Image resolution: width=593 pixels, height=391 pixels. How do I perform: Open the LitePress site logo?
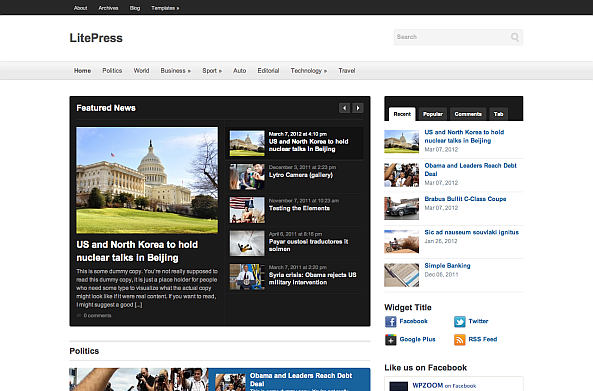click(96, 38)
